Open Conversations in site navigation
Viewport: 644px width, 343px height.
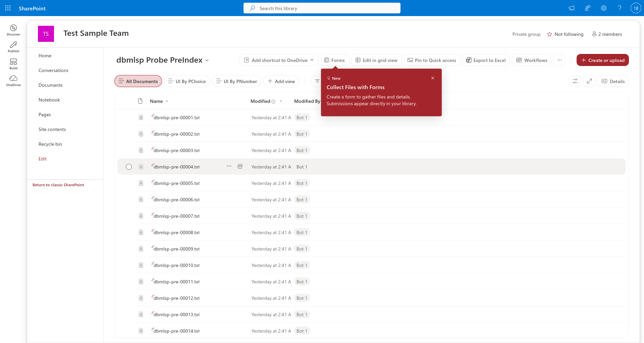coord(53,70)
